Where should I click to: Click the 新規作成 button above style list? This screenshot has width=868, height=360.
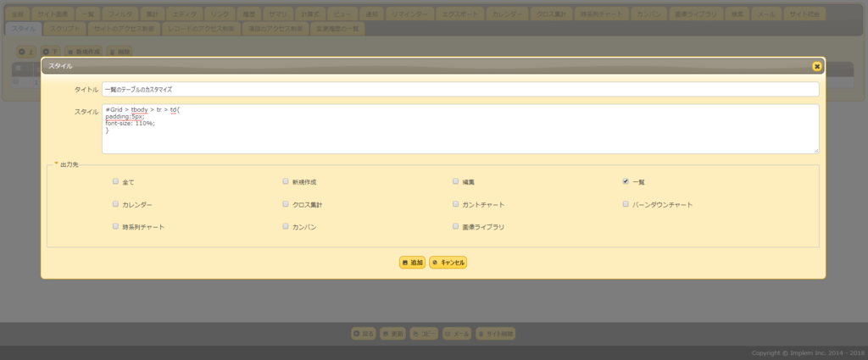click(x=84, y=52)
